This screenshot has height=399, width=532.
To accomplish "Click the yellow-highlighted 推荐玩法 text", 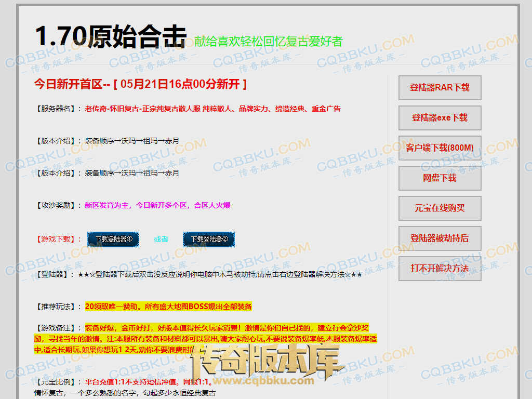I will [168, 307].
